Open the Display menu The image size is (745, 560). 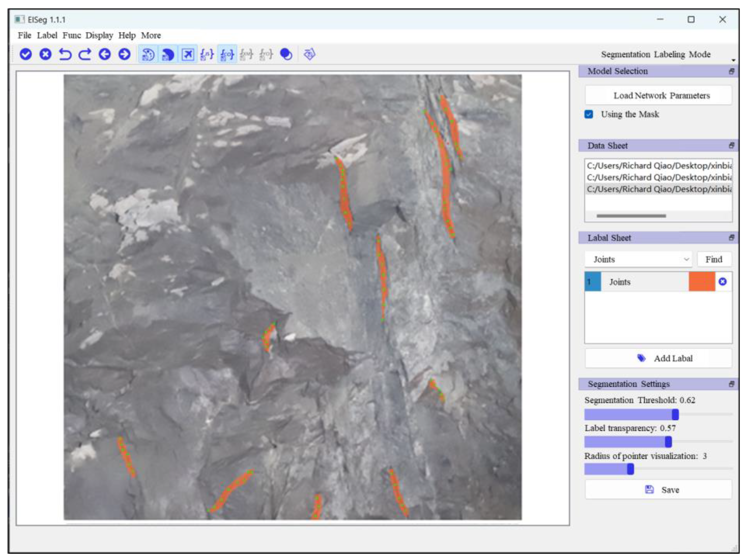(100, 35)
